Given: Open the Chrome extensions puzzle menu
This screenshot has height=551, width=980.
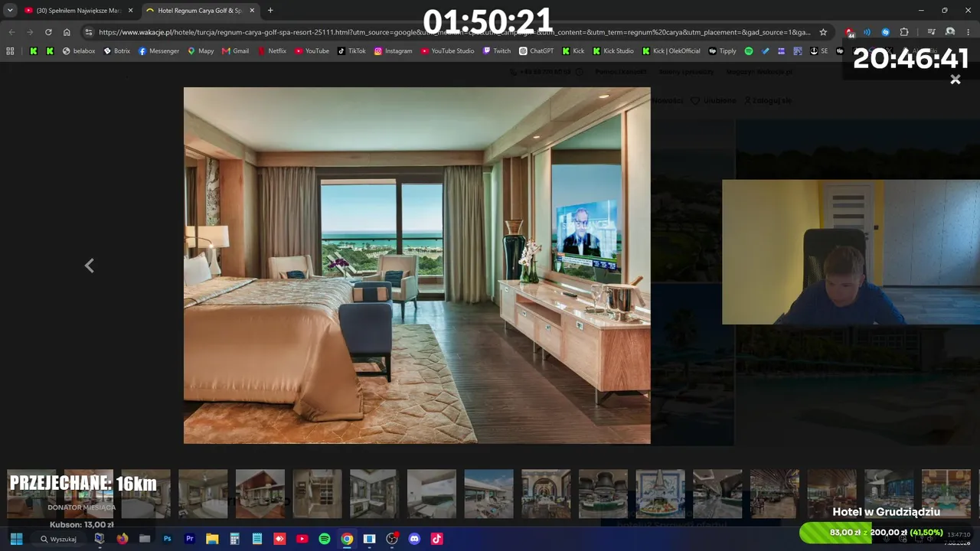Looking at the screenshot, I should (x=904, y=32).
